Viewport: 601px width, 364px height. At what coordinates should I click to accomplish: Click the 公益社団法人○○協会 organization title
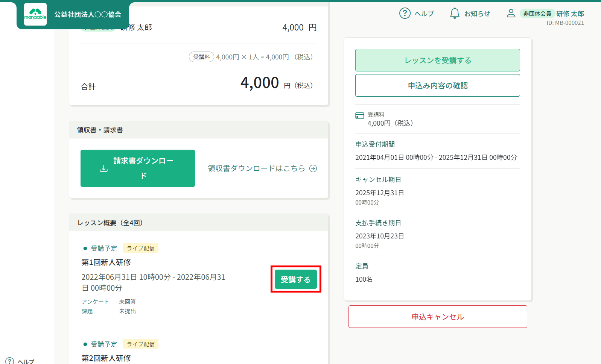pyautogui.click(x=88, y=15)
